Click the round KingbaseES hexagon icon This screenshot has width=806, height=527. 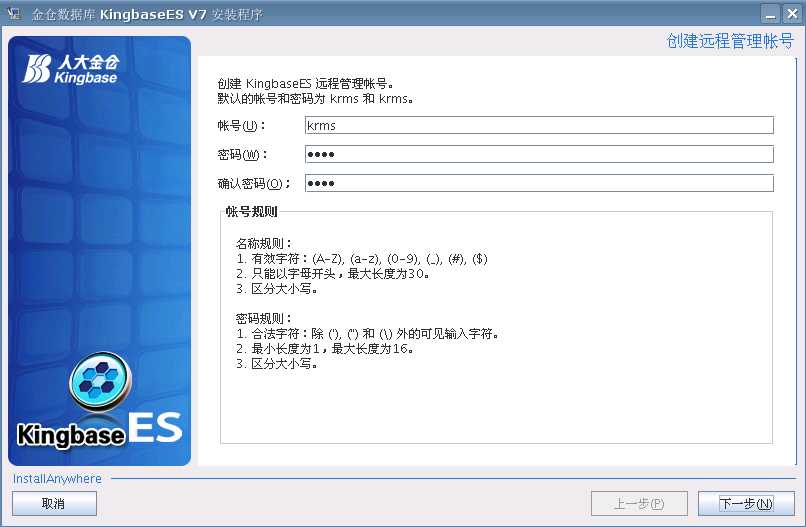pyautogui.click(x=100, y=381)
